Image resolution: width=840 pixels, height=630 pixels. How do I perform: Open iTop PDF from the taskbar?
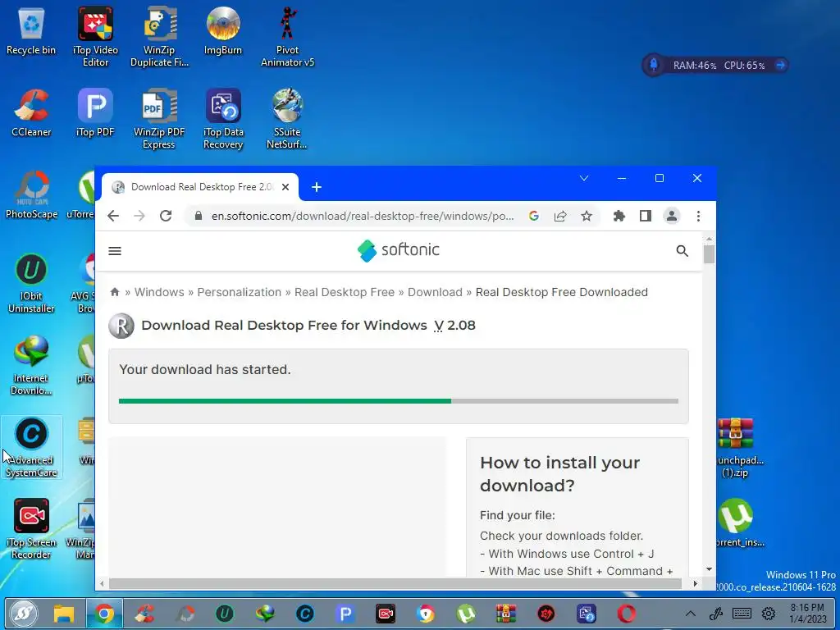(x=345, y=614)
